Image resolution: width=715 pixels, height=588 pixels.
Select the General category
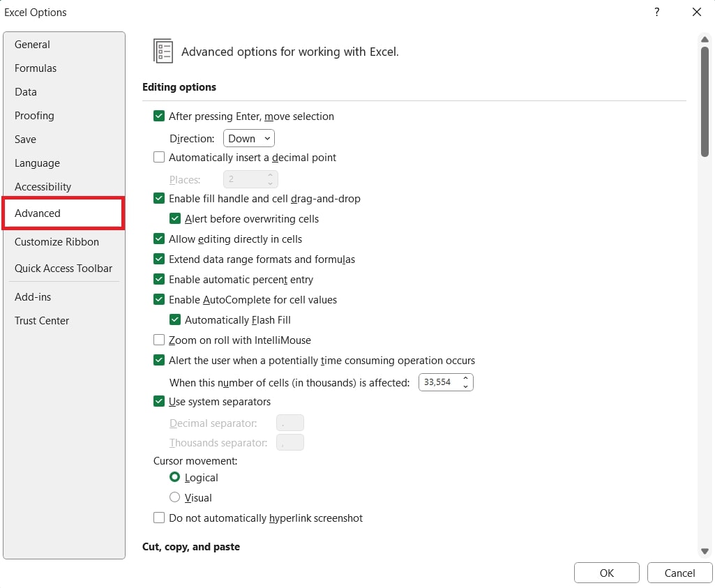point(64,45)
